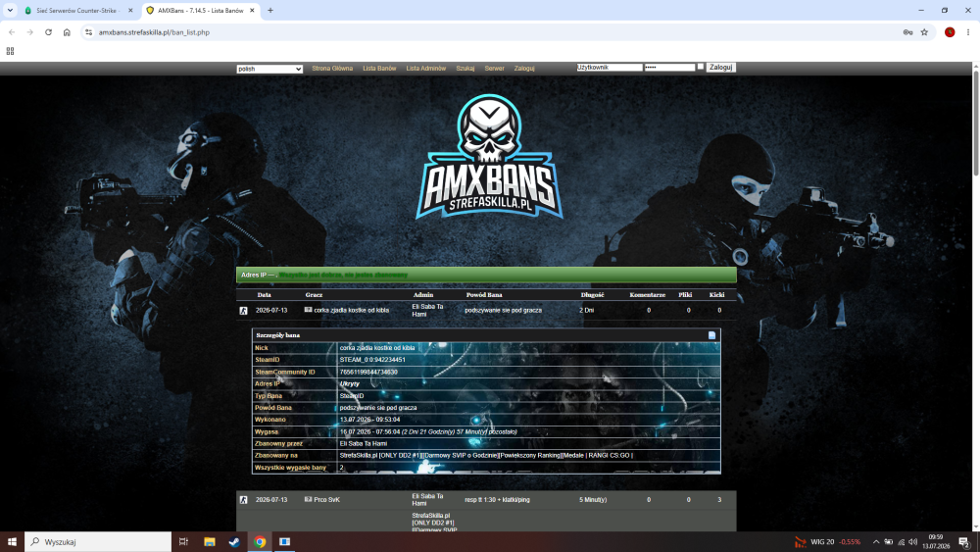Open saved passwords key icon
This screenshot has width=980, height=552.
click(907, 32)
